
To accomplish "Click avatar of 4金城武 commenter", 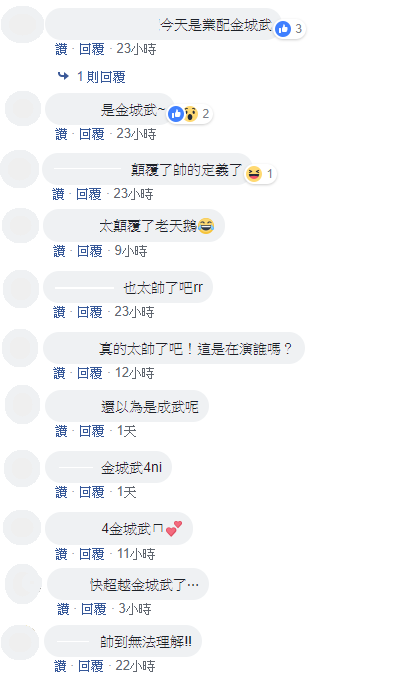I will 22,527.
